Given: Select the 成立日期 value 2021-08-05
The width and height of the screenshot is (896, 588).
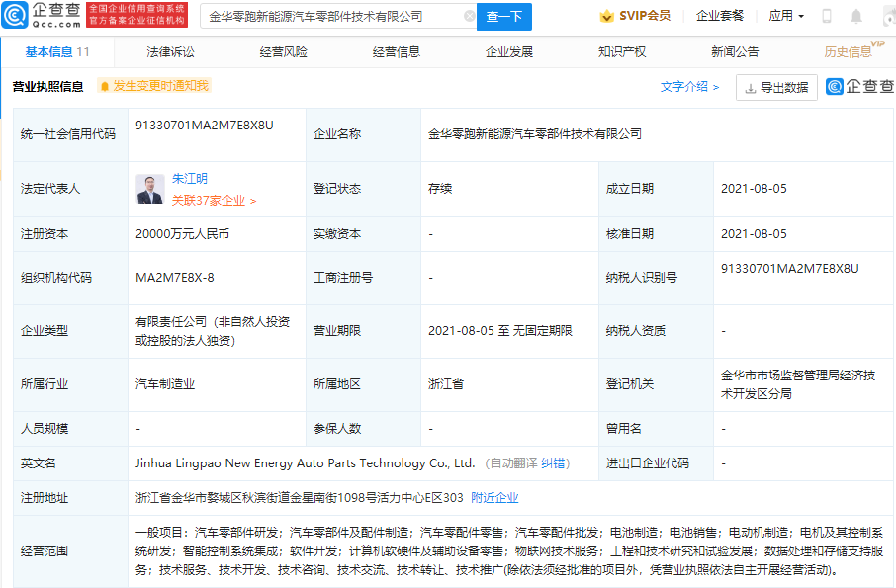Looking at the screenshot, I should (754, 189).
